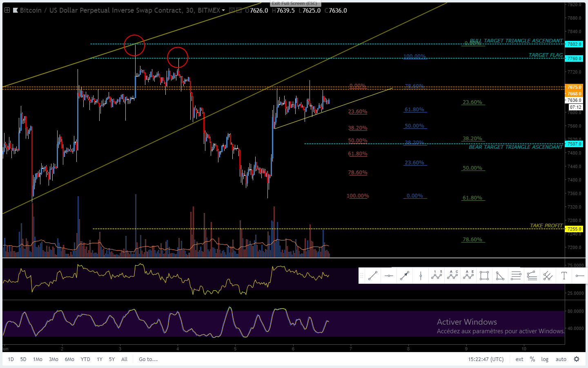This screenshot has width=588, height=368.
Task: Toggle extended hours with ext
Action: 519,359
